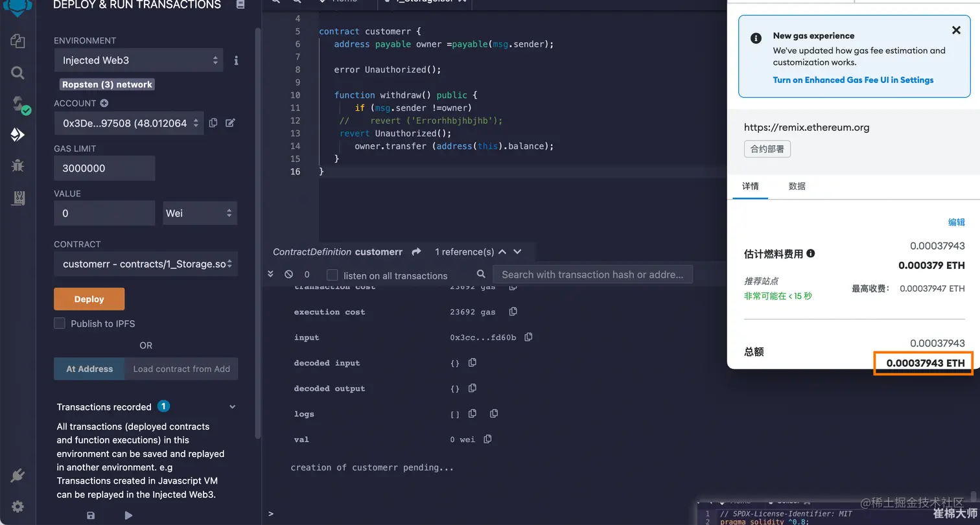
Task: Click the copy icon immediately after logs []
Action: click(x=472, y=414)
